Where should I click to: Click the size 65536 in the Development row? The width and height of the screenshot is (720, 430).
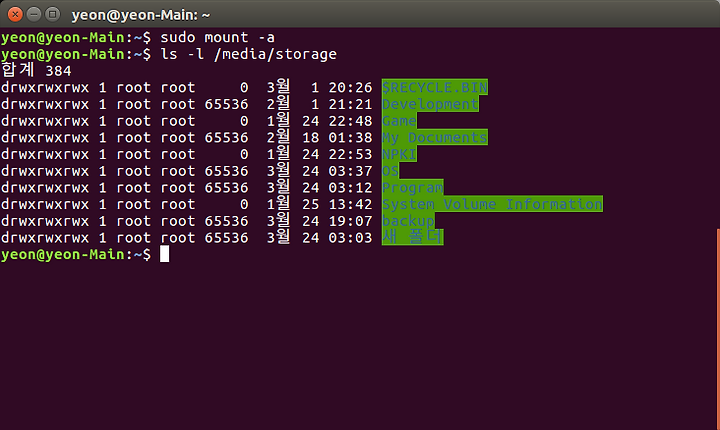point(226,104)
